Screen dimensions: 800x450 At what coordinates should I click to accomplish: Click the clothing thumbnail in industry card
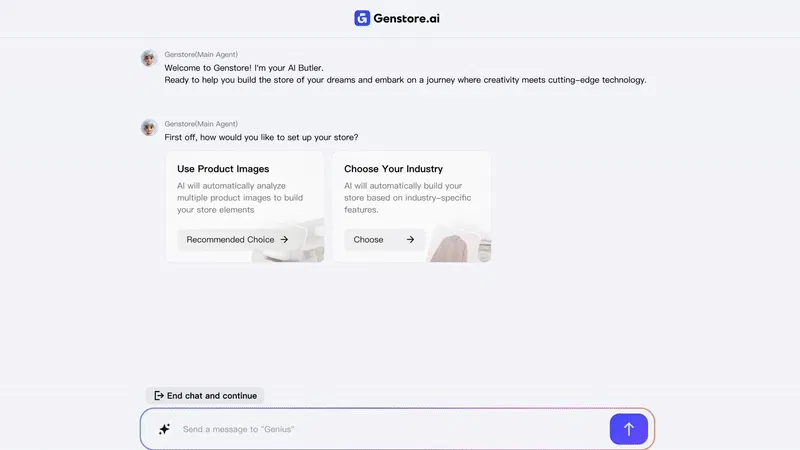[x=460, y=246]
